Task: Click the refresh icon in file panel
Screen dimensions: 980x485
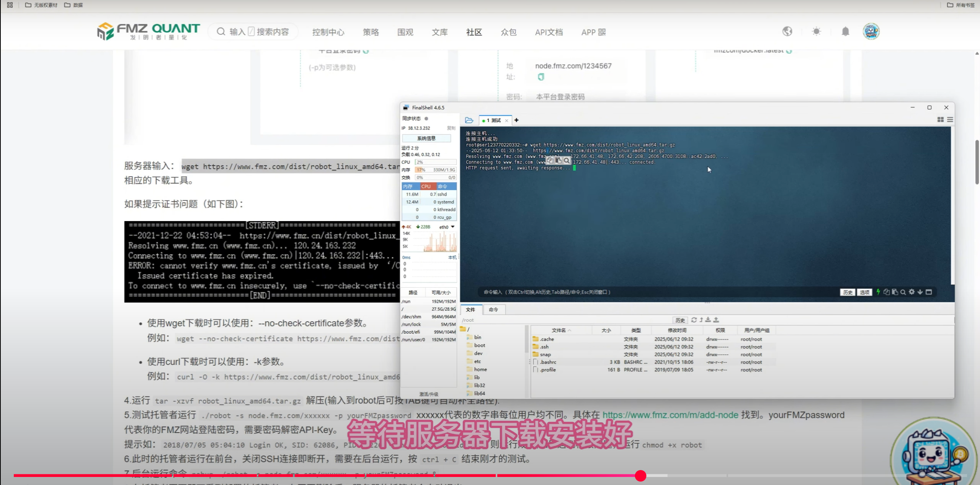Action: [694, 320]
